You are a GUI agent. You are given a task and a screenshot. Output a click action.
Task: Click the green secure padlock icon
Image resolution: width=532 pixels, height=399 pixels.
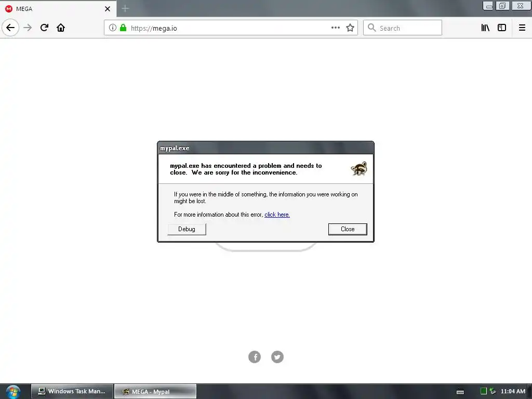pos(123,28)
